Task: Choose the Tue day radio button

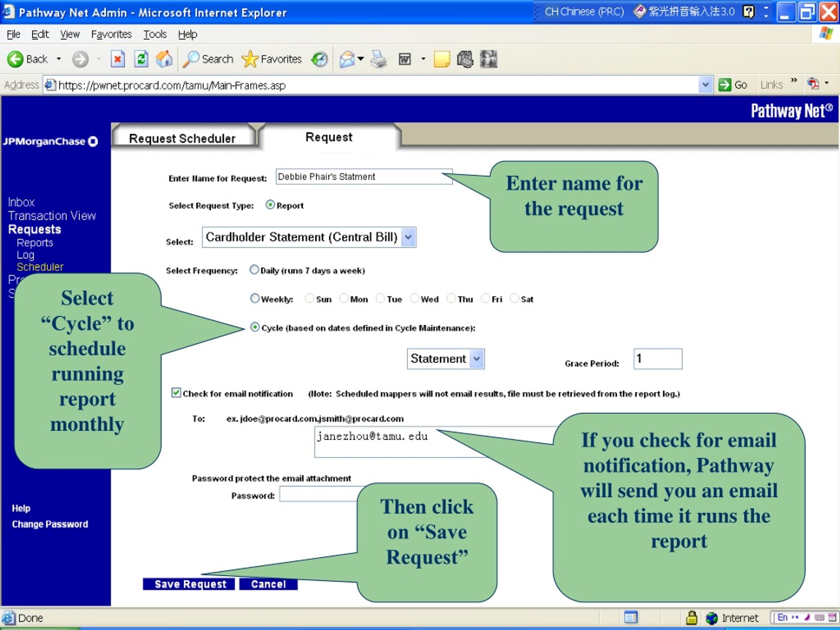Action: pos(380,298)
